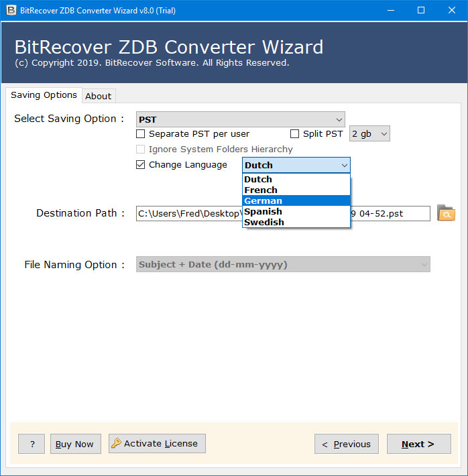Choose French from the language list
The height and width of the screenshot is (476, 468).
point(296,190)
